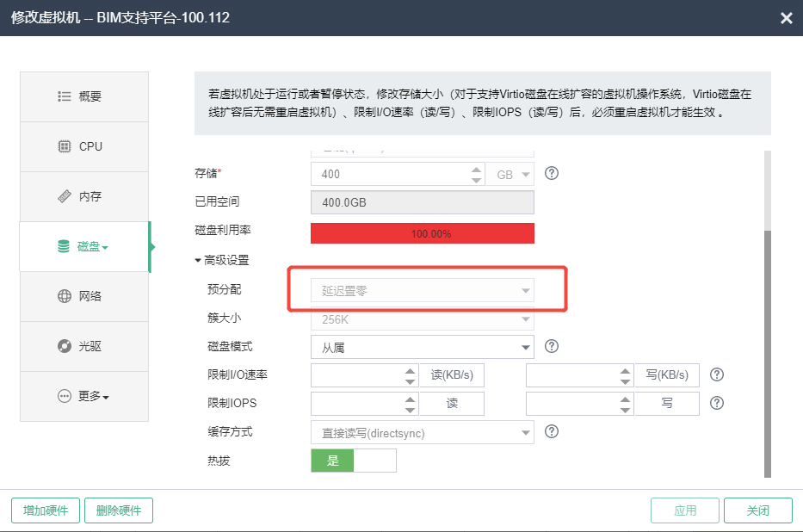Click the 删除硬件 button
The height and width of the screenshot is (532, 803).
(x=119, y=510)
